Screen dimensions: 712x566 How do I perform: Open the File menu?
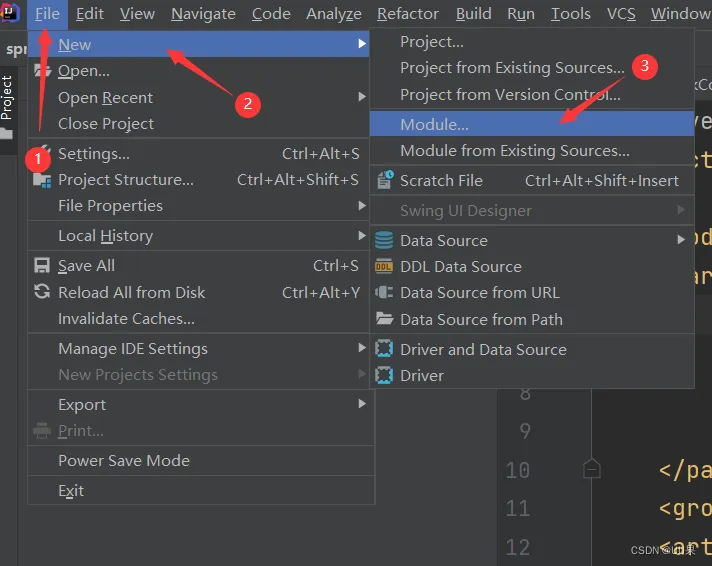click(47, 14)
